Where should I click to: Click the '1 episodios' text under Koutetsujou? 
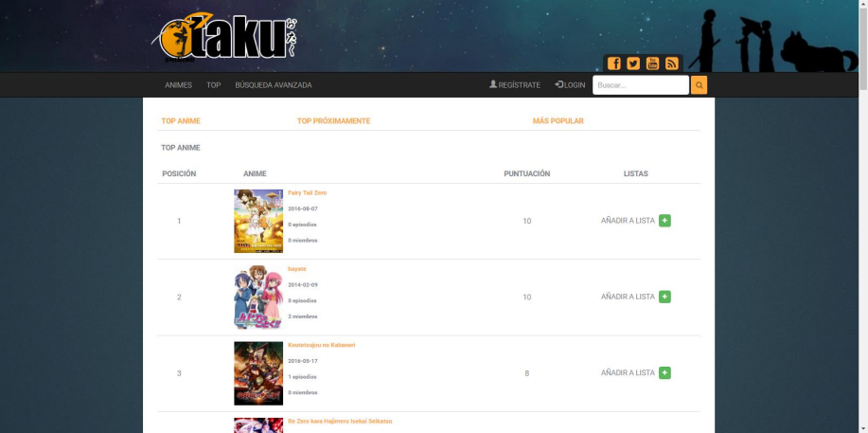[302, 377]
